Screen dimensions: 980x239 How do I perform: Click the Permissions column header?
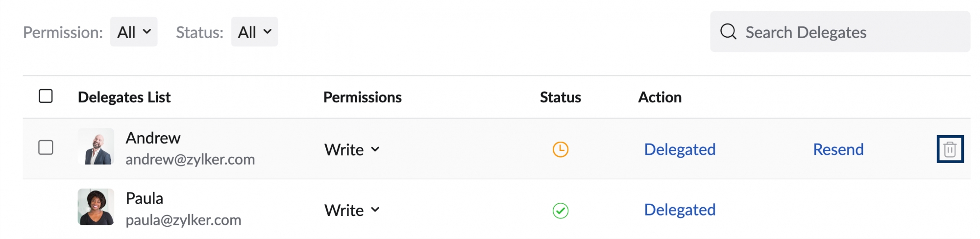(362, 97)
